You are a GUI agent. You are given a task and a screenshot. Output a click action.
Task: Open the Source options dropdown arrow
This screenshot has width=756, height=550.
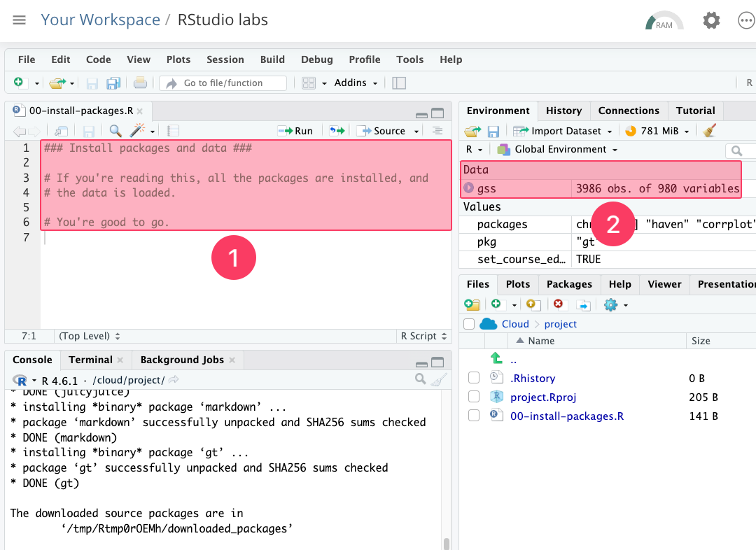(416, 131)
